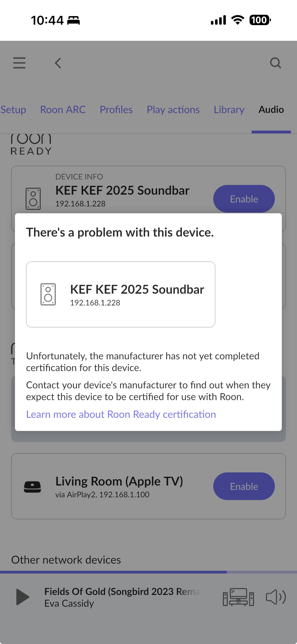297x644 pixels.
Task: Open the volume control speaker icon
Action: click(276, 597)
